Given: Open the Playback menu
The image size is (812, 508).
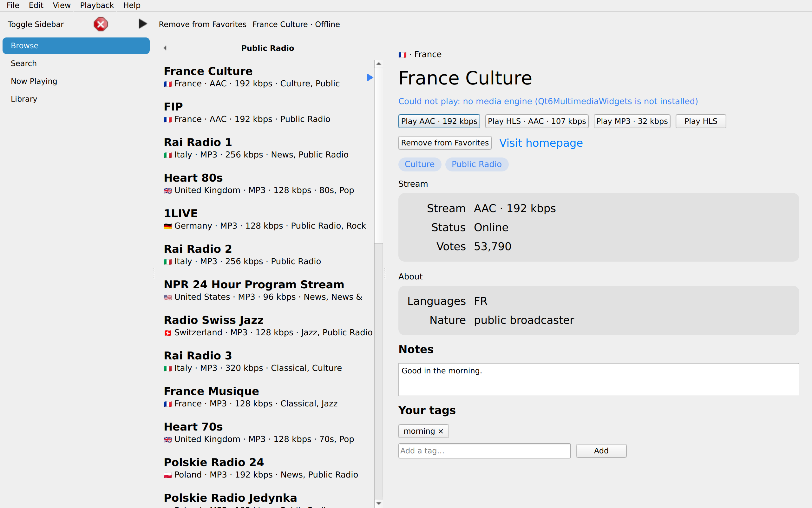Looking at the screenshot, I should click(97, 5).
